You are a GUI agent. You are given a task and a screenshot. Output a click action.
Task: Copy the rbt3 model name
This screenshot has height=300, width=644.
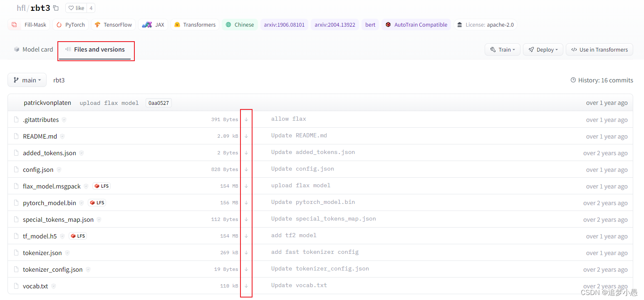56,7
